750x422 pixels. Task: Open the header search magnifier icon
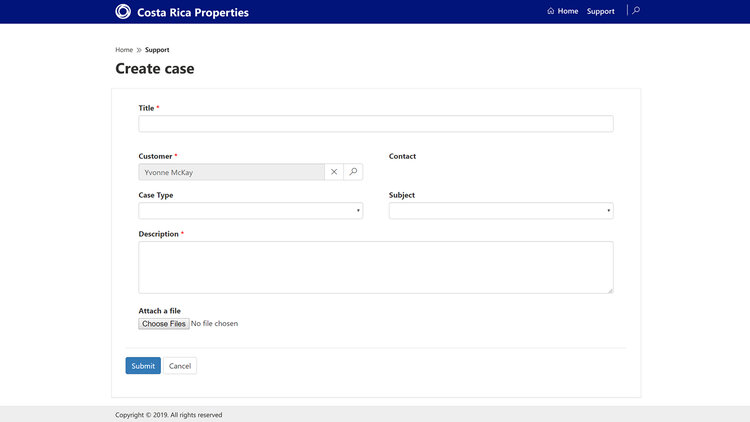[636, 11]
